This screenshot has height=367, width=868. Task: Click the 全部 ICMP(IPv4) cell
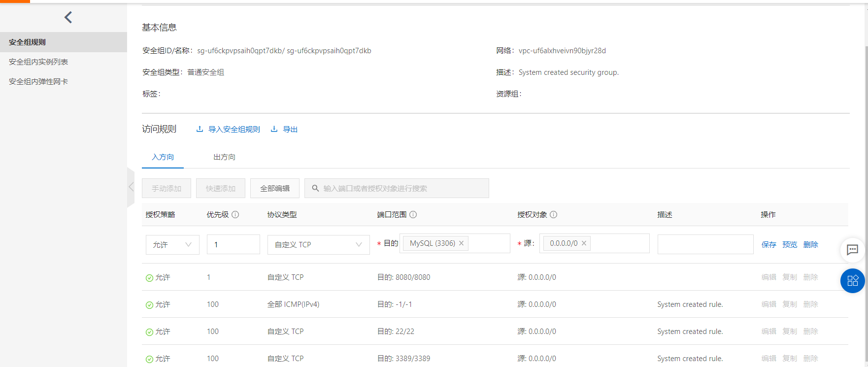click(294, 304)
